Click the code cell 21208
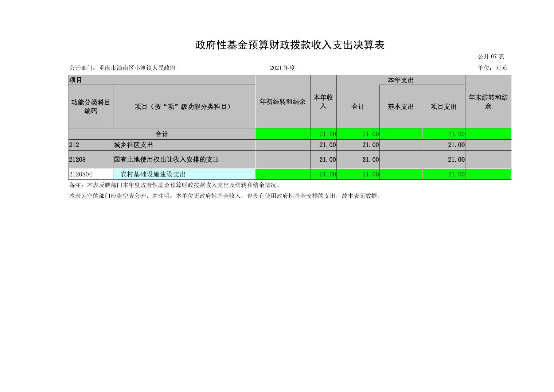This screenshot has width=554, height=392. [x=91, y=159]
